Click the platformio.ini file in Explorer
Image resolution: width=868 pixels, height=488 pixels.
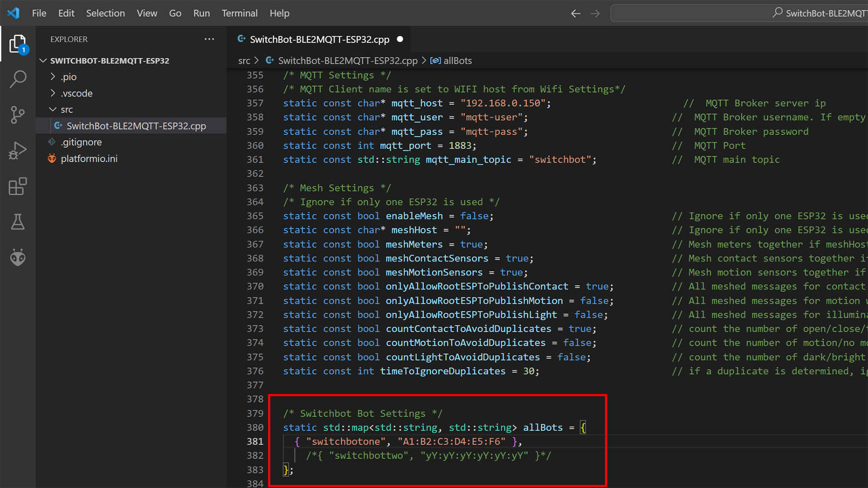[x=89, y=158]
